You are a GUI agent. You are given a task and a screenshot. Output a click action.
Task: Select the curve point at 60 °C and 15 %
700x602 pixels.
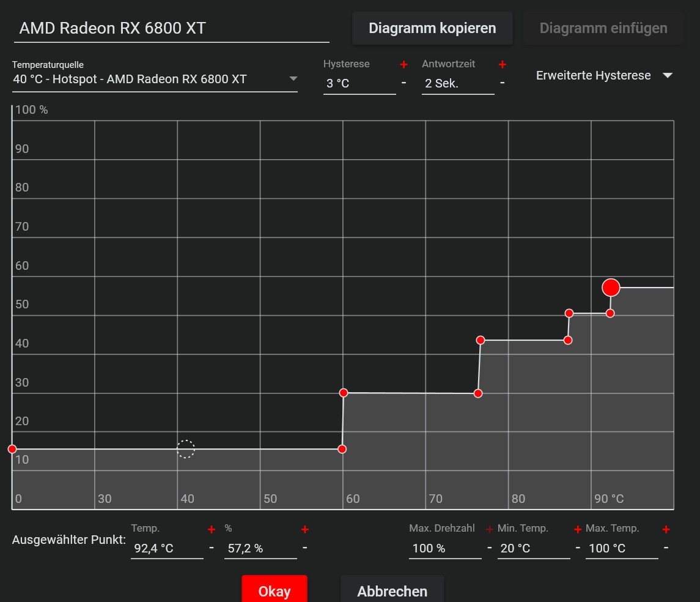(x=342, y=449)
